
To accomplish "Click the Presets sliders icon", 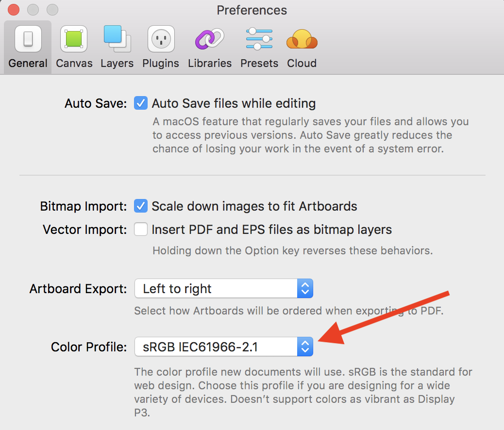I will pos(259,46).
